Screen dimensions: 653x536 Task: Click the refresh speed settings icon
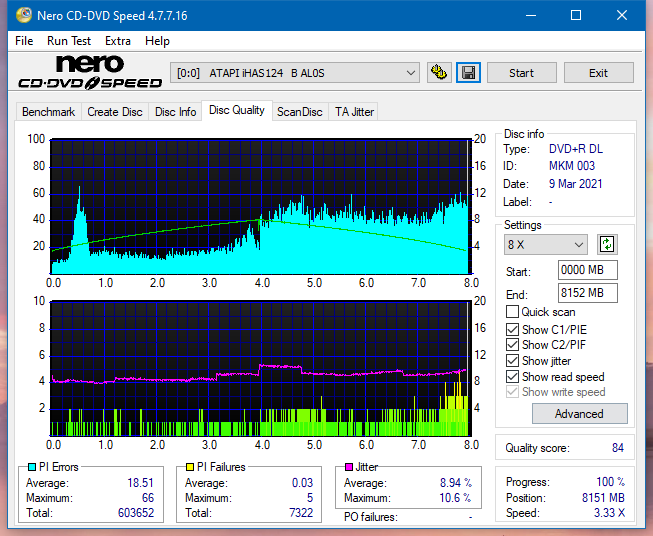coord(607,244)
